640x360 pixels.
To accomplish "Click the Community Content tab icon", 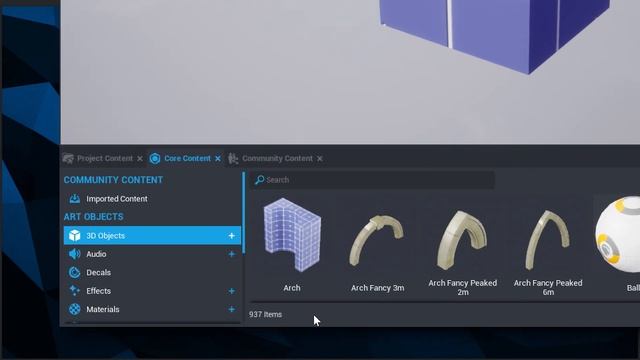I will pyautogui.click(x=233, y=158).
